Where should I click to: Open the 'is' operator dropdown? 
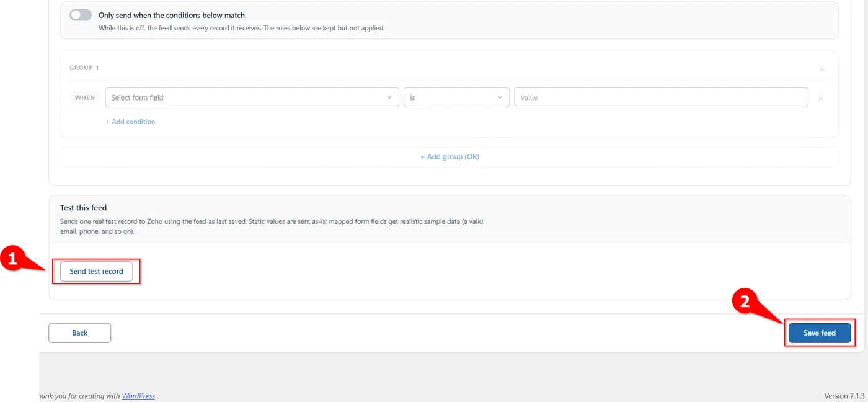(456, 97)
